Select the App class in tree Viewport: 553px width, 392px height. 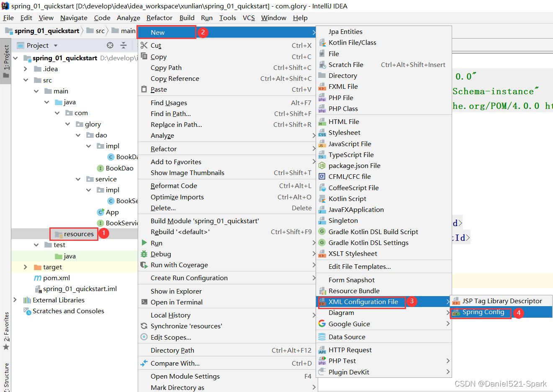point(108,212)
